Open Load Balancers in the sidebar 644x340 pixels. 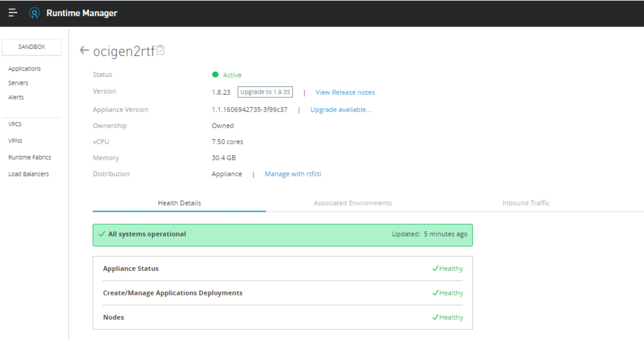tap(29, 174)
